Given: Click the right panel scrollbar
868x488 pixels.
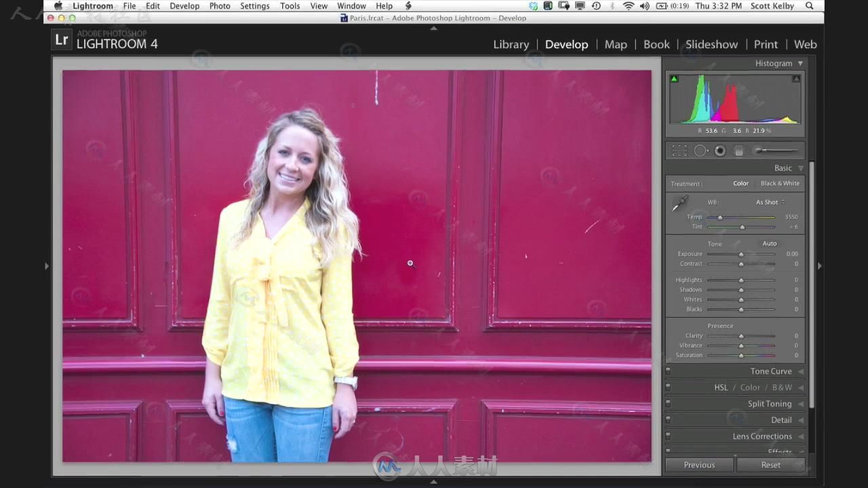Looking at the screenshot, I should [x=810, y=285].
